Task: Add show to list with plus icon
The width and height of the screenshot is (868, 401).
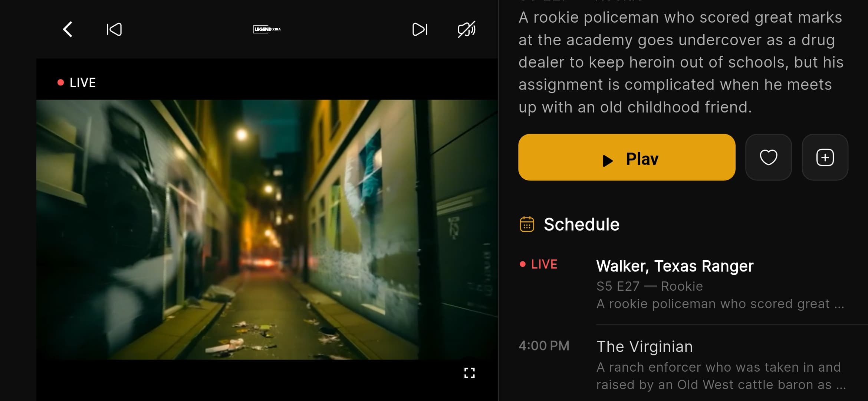Action: coord(825,157)
